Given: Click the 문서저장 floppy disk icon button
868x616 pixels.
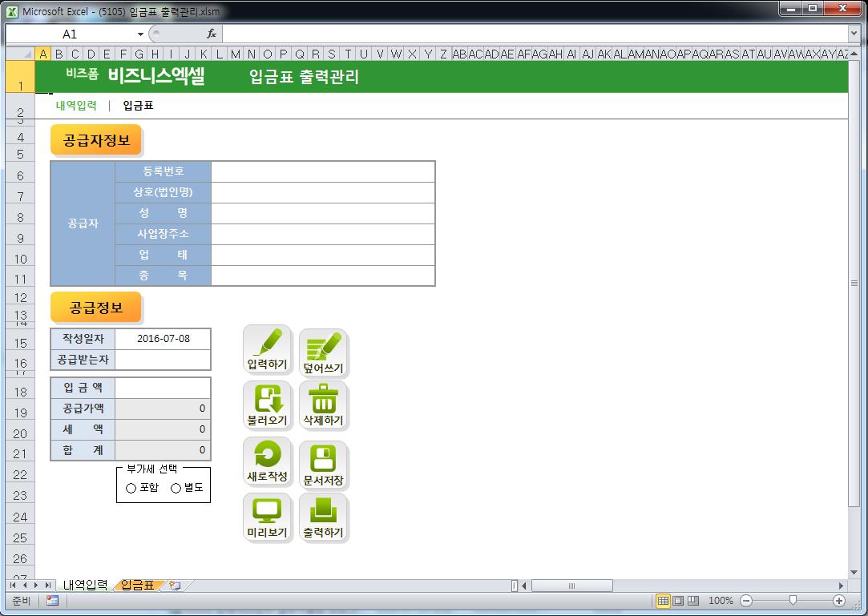Looking at the screenshot, I should (323, 465).
